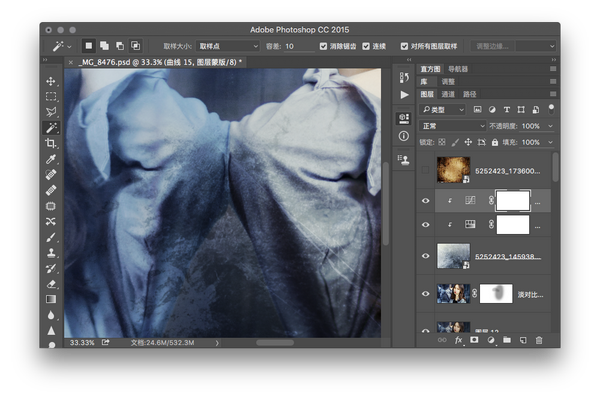600x402 pixels.
Task: Hide the 5252423_145938 layer
Action: (x=426, y=256)
